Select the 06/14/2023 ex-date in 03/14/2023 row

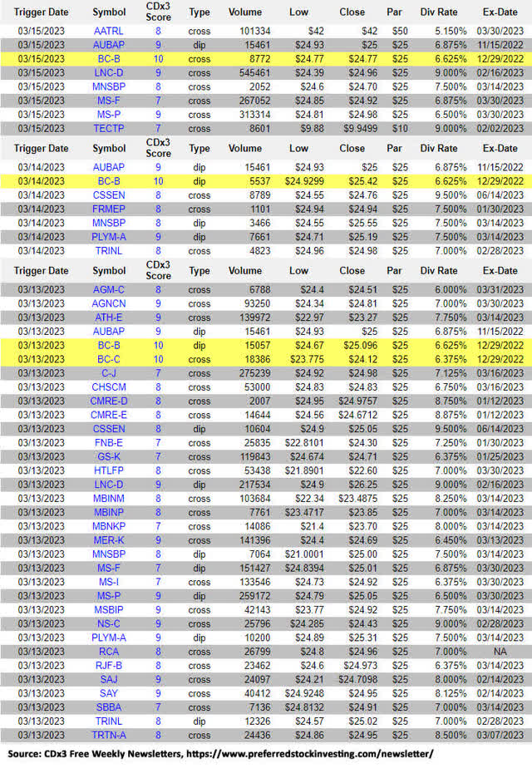click(x=500, y=195)
